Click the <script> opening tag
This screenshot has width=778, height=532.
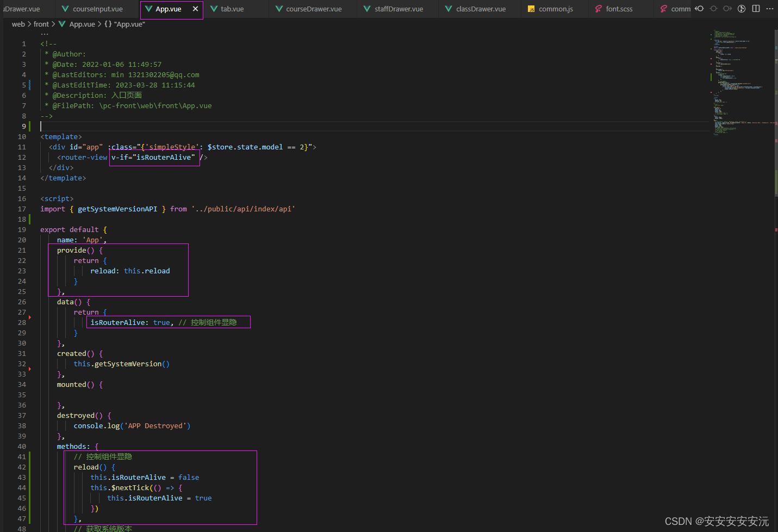coord(57,198)
